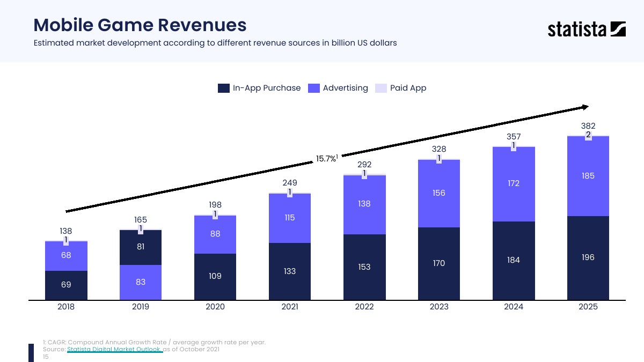The height and width of the screenshot is (362, 644).
Task: Click the 2019 bar segment labeled 83
Action: point(141,282)
